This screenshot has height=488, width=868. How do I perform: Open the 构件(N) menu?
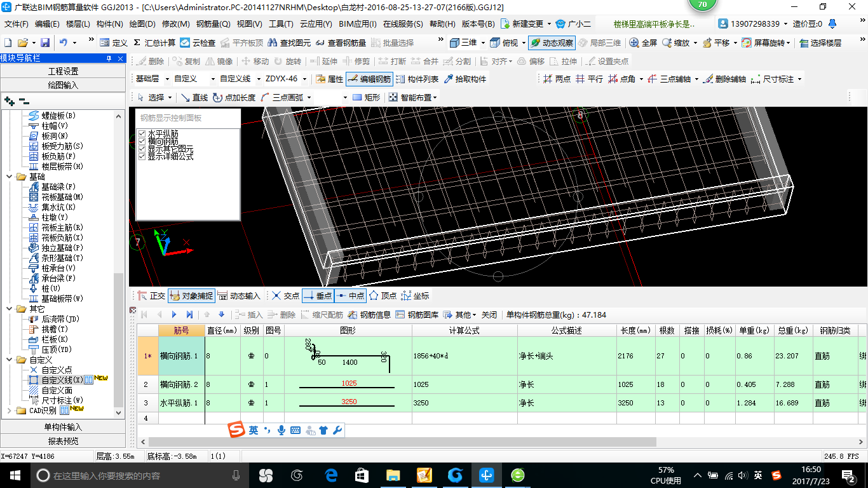coord(109,24)
